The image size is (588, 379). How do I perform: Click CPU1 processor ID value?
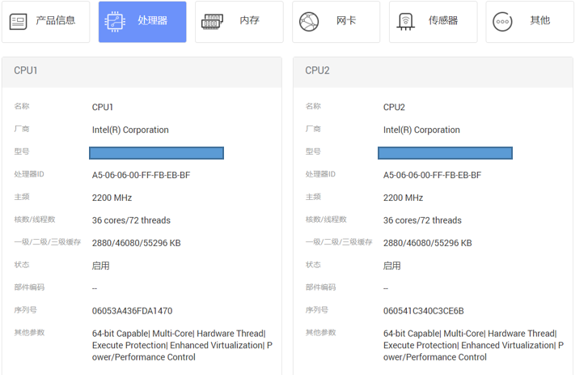pyautogui.click(x=141, y=175)
